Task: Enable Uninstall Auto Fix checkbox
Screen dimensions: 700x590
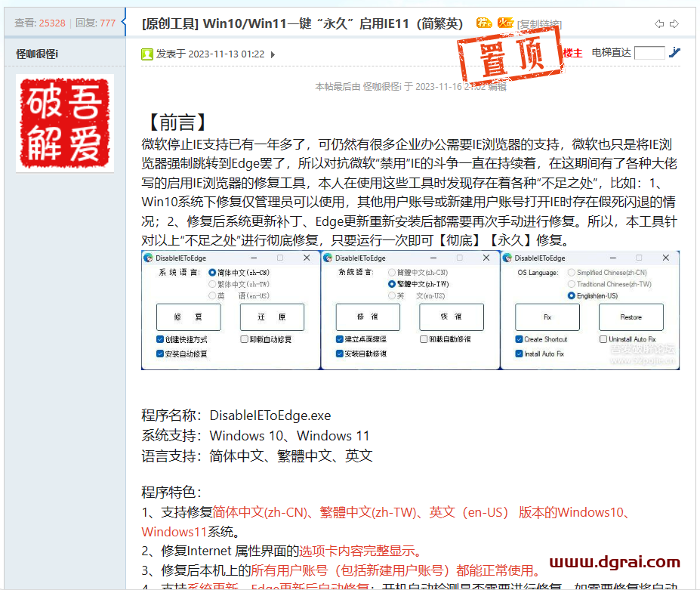Action: 628,339
